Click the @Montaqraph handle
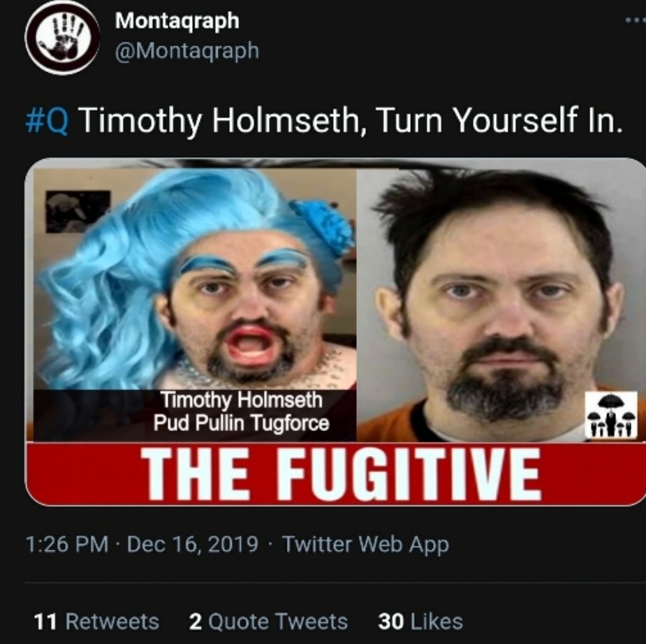Image resolution: width=646 pixels, height=644 pixels. click(187, 52)
